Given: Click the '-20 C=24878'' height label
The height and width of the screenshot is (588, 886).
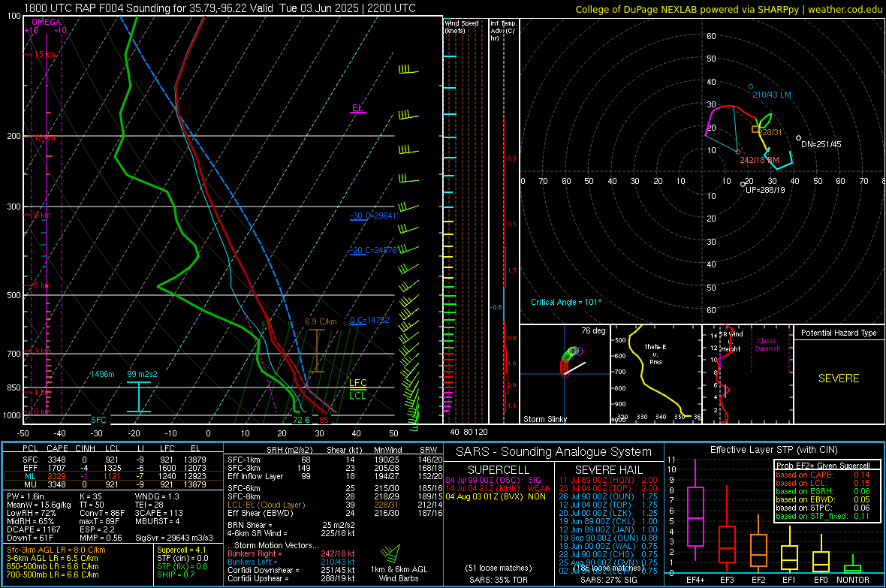Looking at the screenshot, I should click(374, 250).
